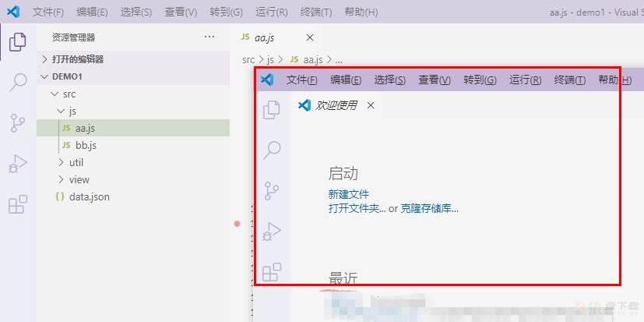
Task: Select aa.js in the file tree
Action: click(x=133, y=129)
